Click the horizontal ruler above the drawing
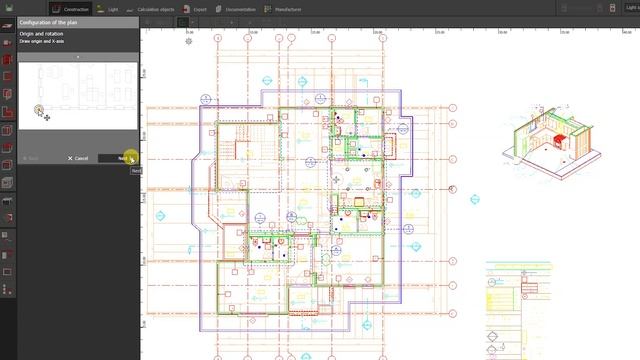 [390, 31]
